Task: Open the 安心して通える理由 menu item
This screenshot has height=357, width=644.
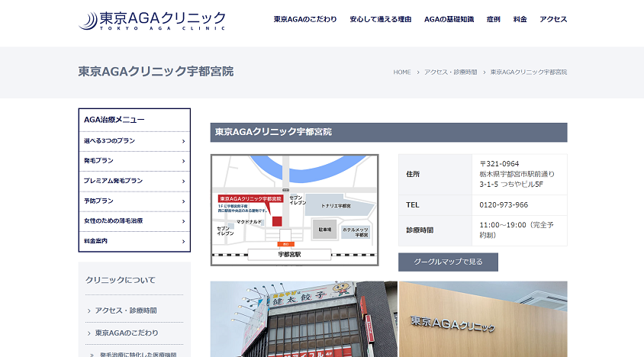Action: pos(381,19)
